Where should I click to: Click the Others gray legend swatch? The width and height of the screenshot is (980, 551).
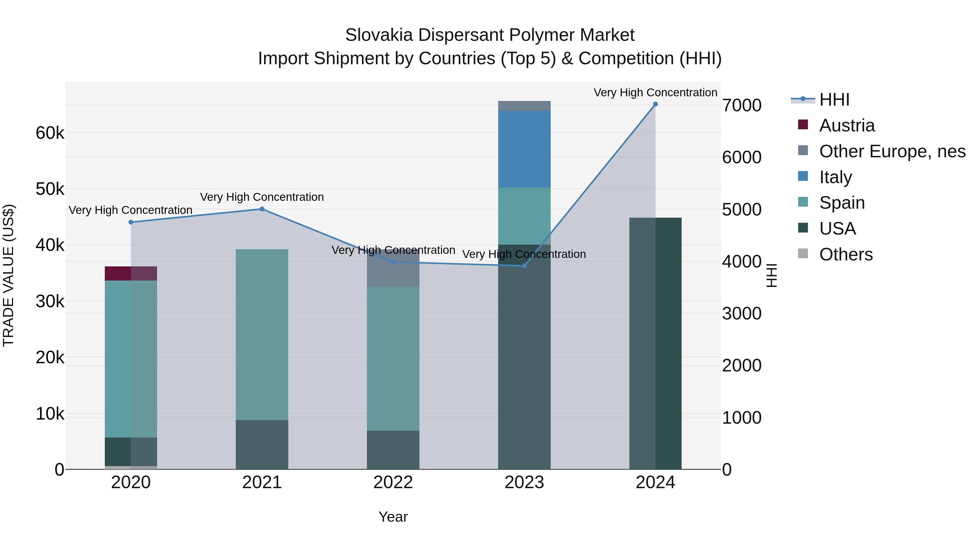[x=803, y=253]
